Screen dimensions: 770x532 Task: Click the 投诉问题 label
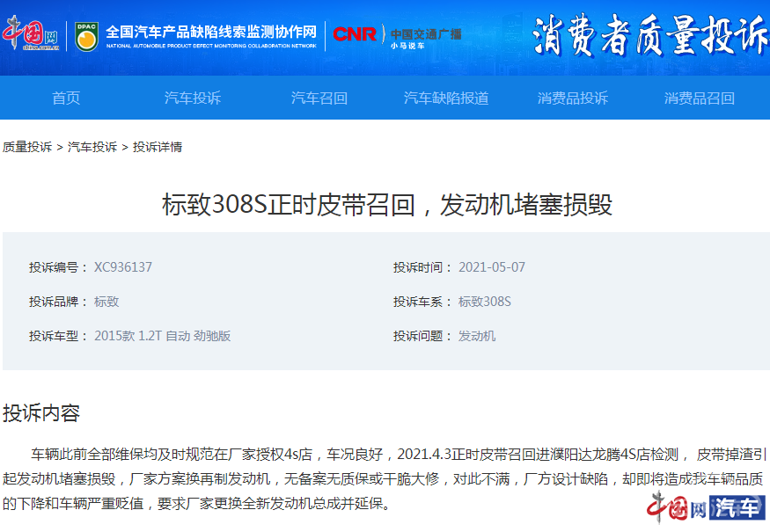[422, 336]
